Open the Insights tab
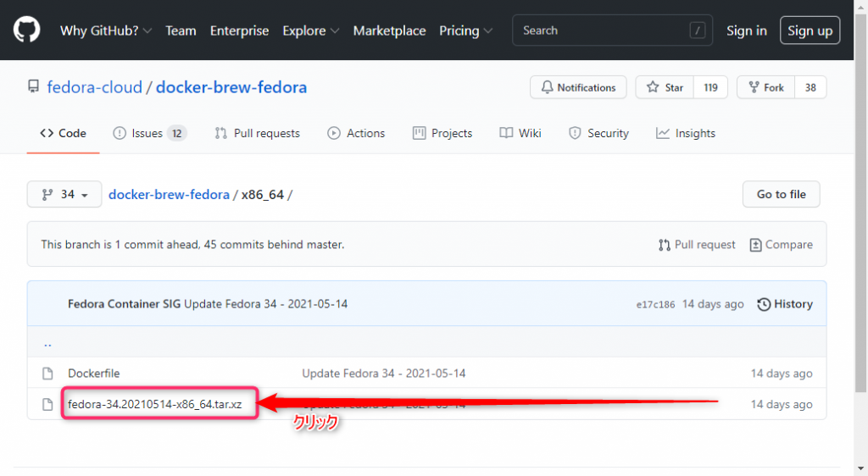868x476 pixels. click(x=685, y=133)
